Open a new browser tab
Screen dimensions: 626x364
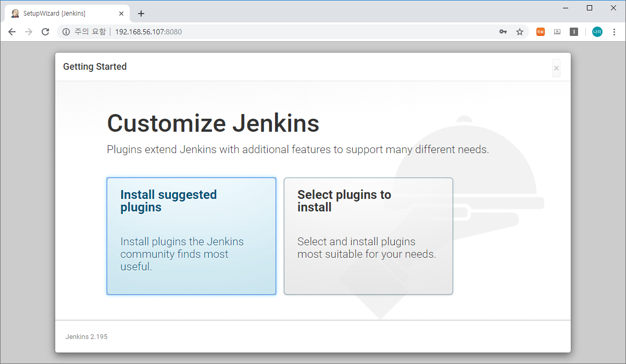[141, 14]
